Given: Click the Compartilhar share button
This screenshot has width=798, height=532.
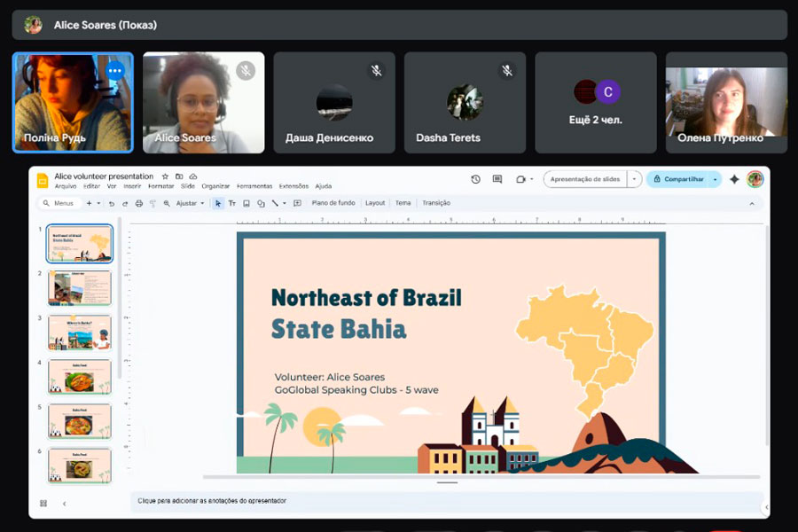Looking at the screenshot, I should coord(678,179).
